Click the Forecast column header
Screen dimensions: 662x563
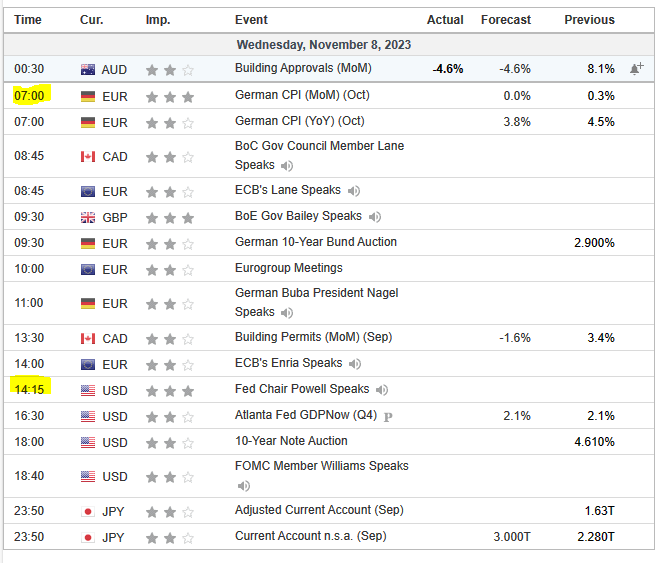(506, 20)
